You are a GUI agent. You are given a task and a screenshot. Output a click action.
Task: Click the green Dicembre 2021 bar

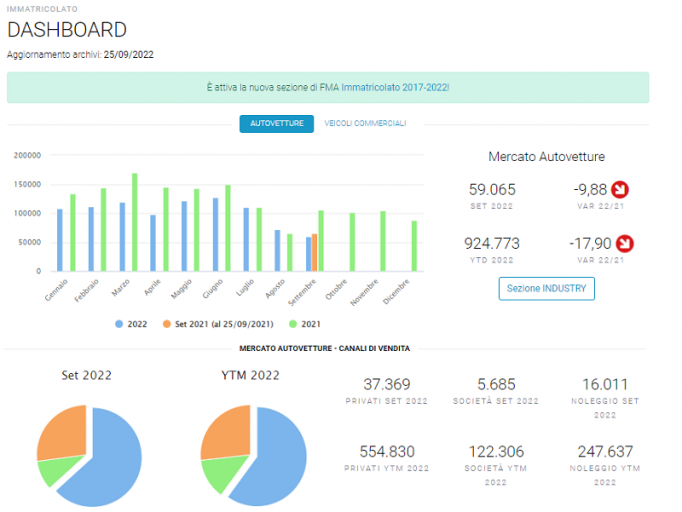tap(414, 246)
